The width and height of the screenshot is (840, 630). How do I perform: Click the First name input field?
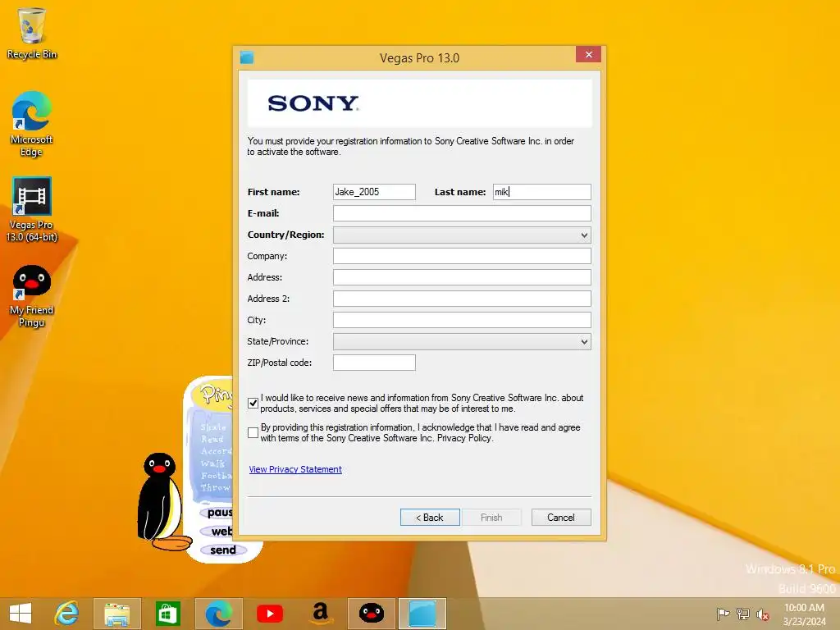(374, 192)
